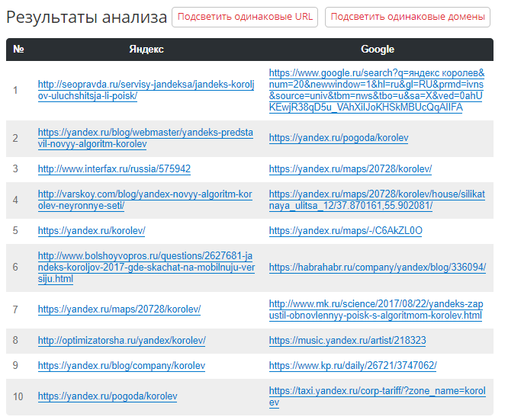This screenshot has width=508, height=420.
Task: Open Yandex column maps/20728/korolev link in row 7
Action: 119,310
